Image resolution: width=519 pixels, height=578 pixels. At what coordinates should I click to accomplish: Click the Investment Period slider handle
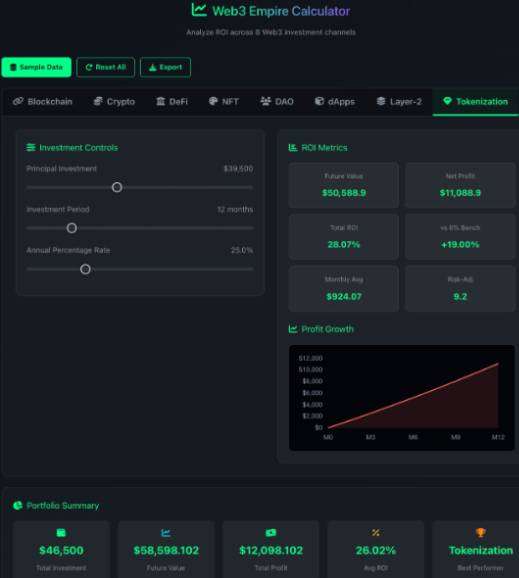pos(72,228)
